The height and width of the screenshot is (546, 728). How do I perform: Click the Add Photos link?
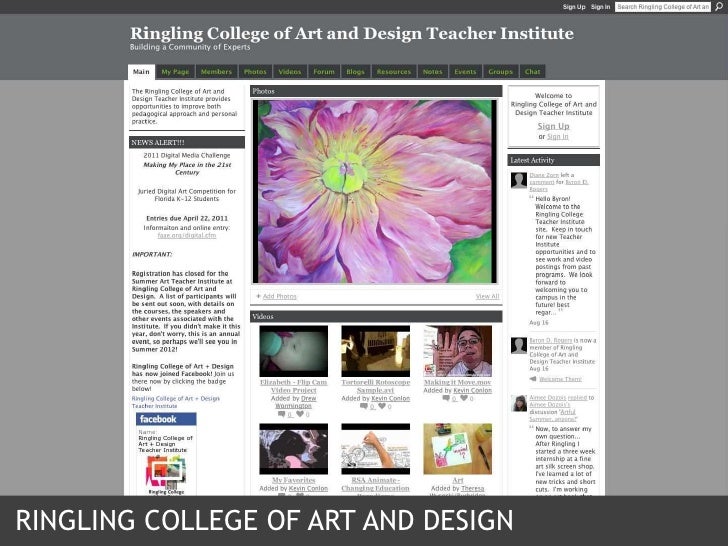(x=280, y=296)
